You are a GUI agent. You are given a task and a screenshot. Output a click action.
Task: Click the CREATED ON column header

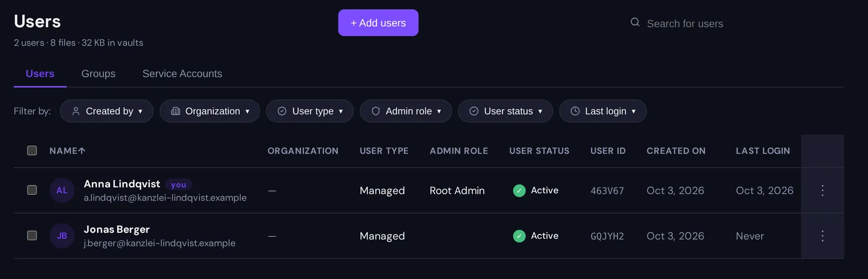[x=676, y=151]
